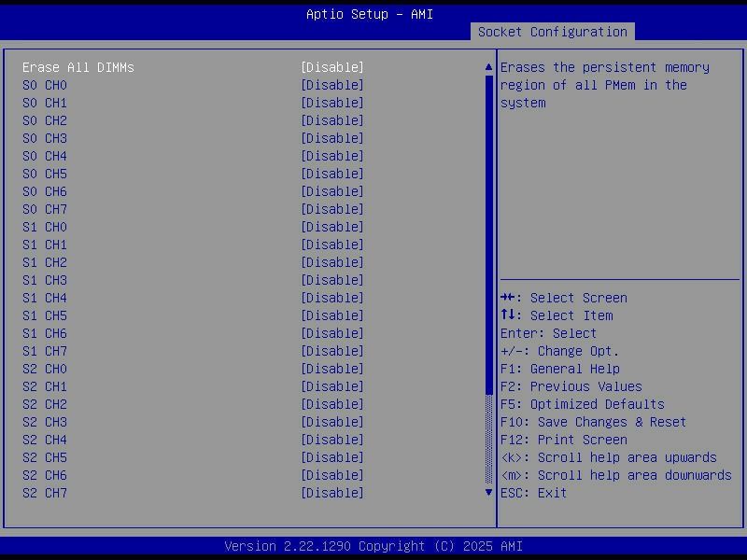747x560 pixels.
Task: Click the scrollbar up arrow
Action: click(488, 67)
